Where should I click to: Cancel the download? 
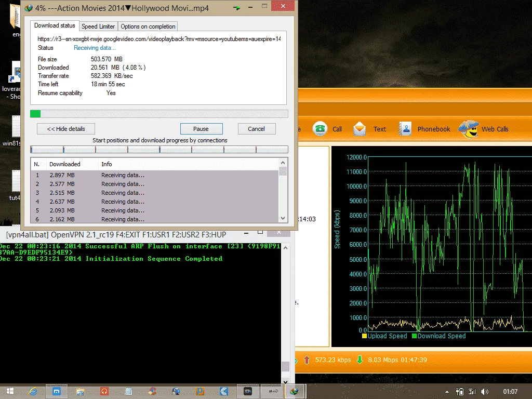click(257, 129)
